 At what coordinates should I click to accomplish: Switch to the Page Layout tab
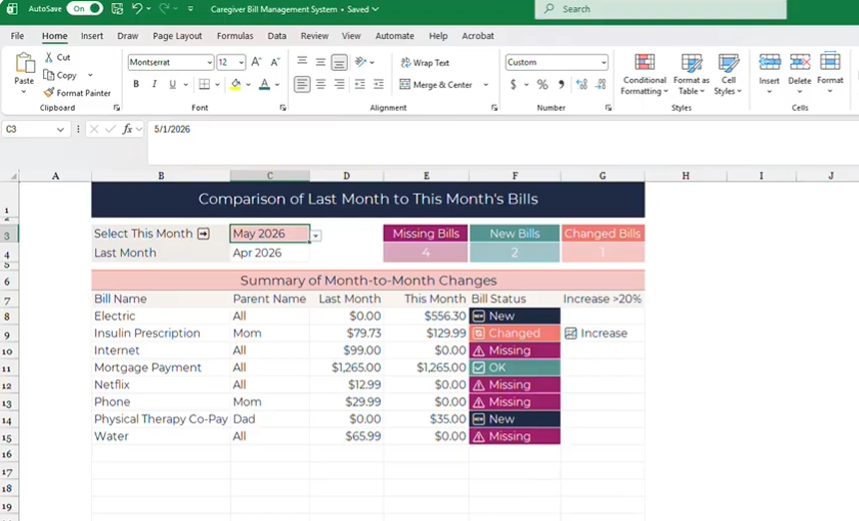(x=177, y=36)
